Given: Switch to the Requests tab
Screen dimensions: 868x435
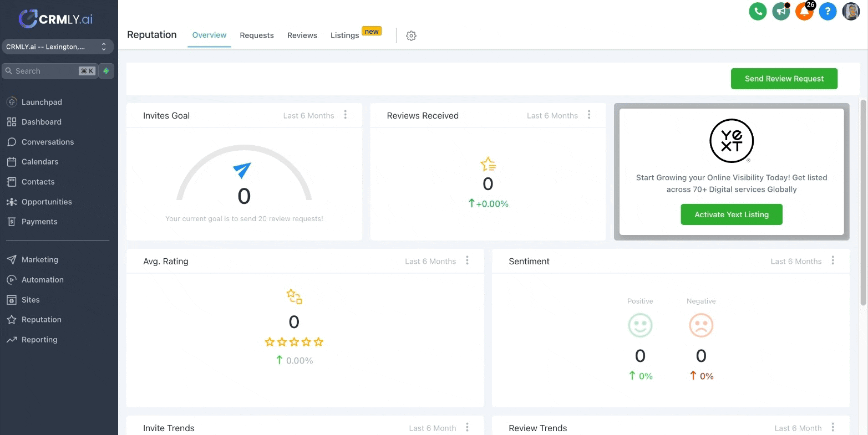Looking at the screenshot, I should pos(257,35).
